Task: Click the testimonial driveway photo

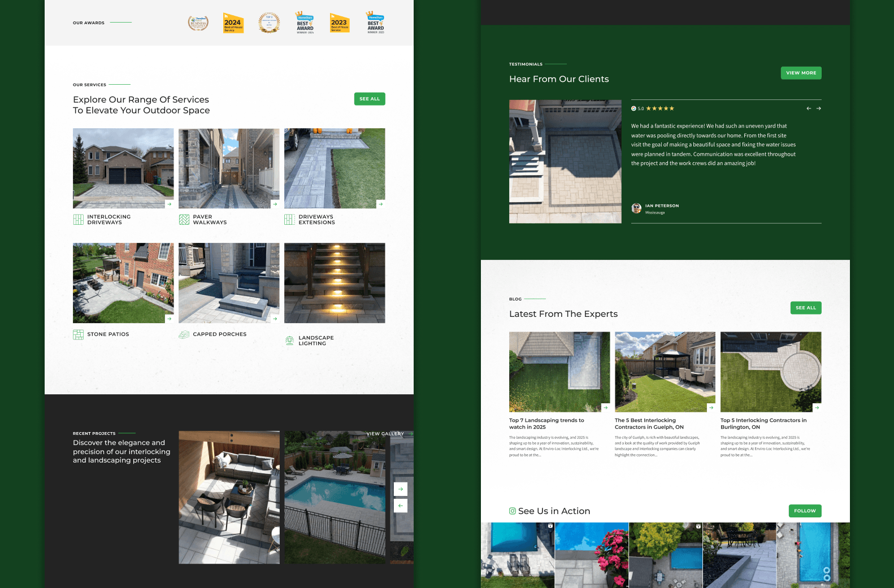Action: (x=565, y=162)
